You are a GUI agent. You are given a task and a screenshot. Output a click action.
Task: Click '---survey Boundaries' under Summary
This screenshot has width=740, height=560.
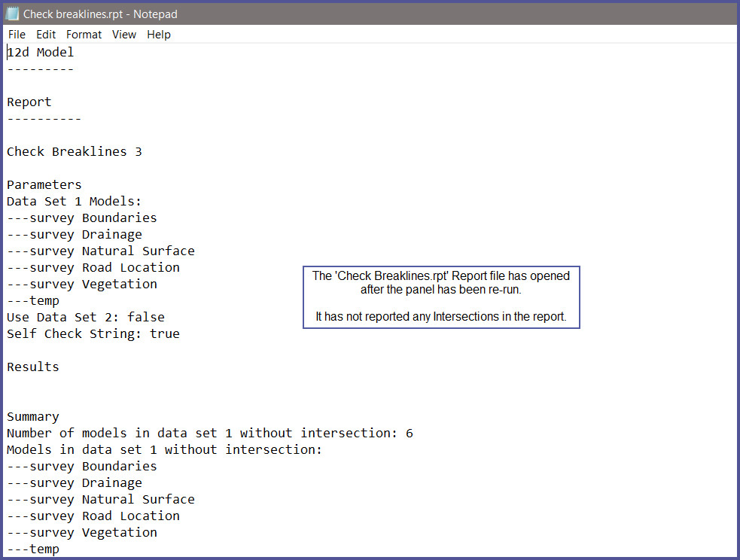tap(81, 466)
